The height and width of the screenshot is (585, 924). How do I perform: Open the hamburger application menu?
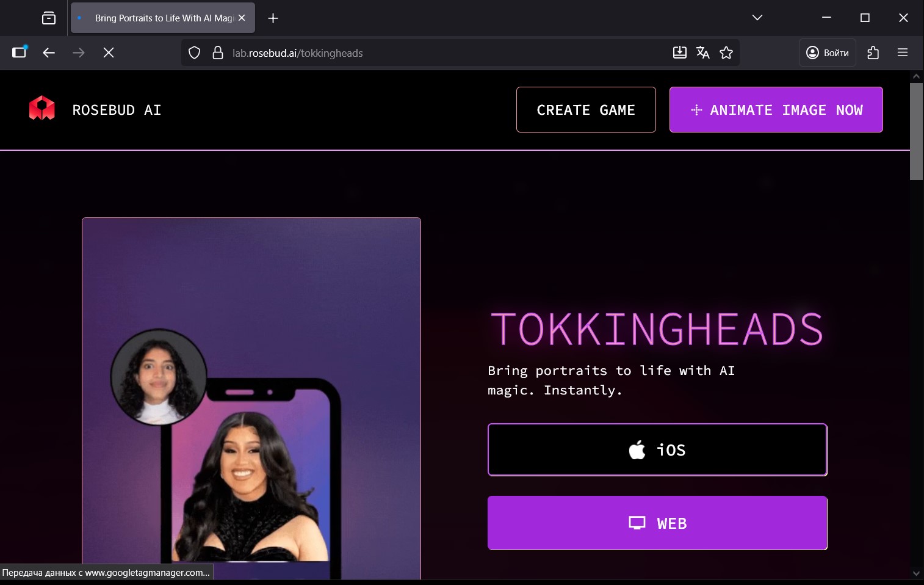pyautogui.click(x=903, y=53)
